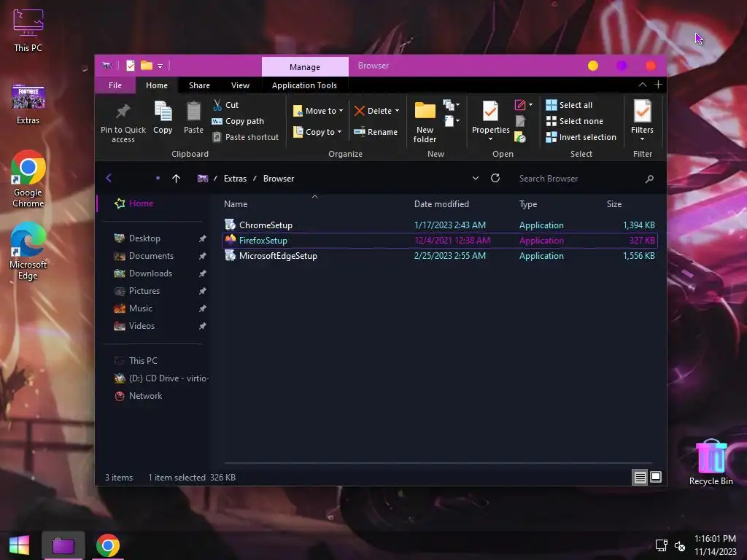Create a New folder from the ribbon
This screenshot has width=747, height=560.
click(x=425, y=122)
